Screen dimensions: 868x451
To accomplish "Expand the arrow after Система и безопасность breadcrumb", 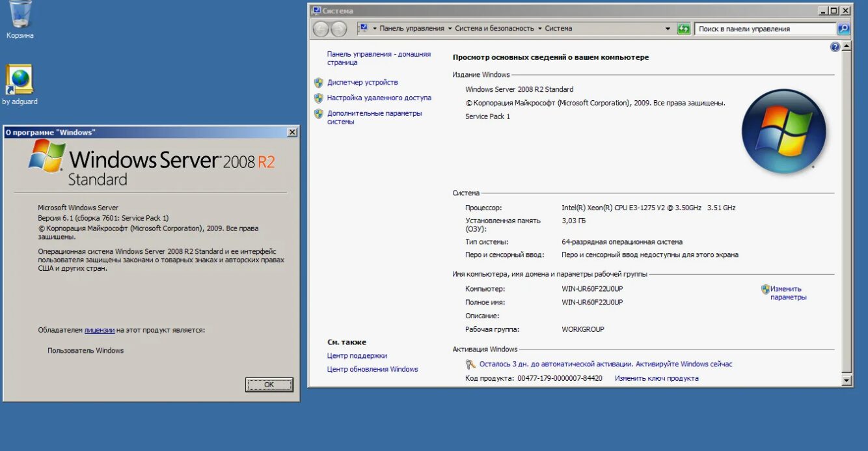I will pyautogui.click(x=540, y=29).
